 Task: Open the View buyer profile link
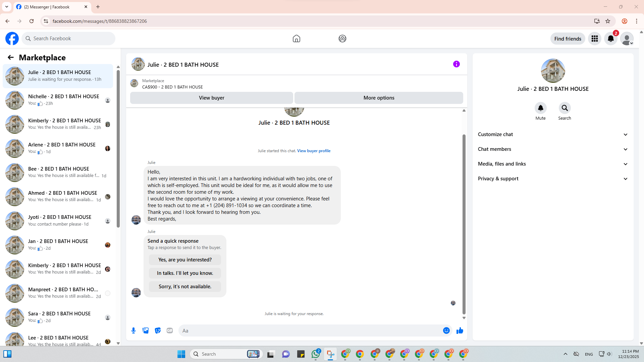point(314,151)
